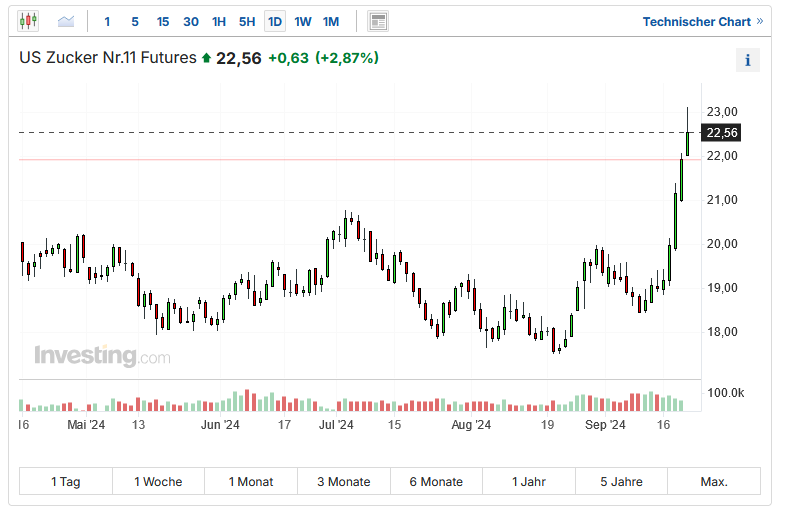The image size is (786, 508).
Task: Choose the 1W weekly interval
Action: click(x=303, y=21)
